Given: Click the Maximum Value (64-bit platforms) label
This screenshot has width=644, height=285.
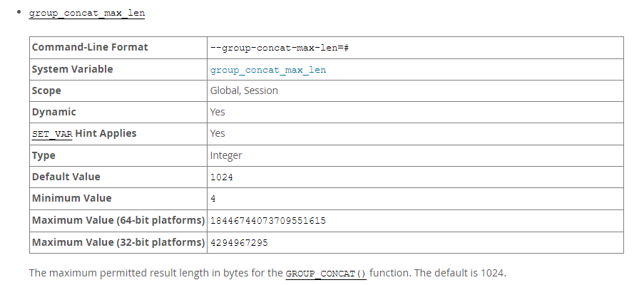Looking at the screenshot, I should 118,220.
